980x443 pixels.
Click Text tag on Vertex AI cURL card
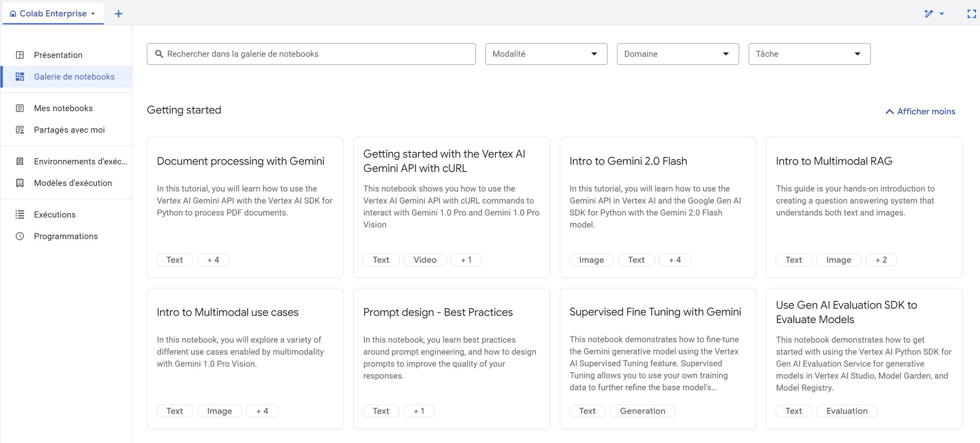coord(381,260)
